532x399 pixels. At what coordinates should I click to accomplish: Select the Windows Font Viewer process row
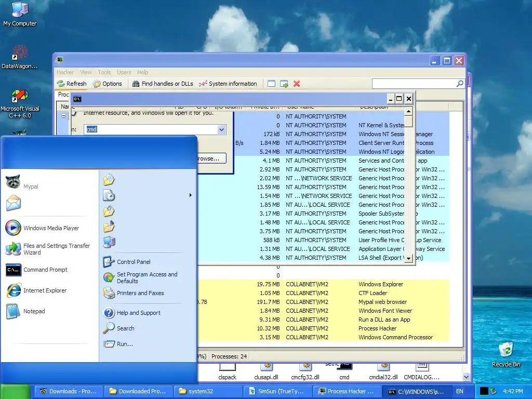pos(324,311)
